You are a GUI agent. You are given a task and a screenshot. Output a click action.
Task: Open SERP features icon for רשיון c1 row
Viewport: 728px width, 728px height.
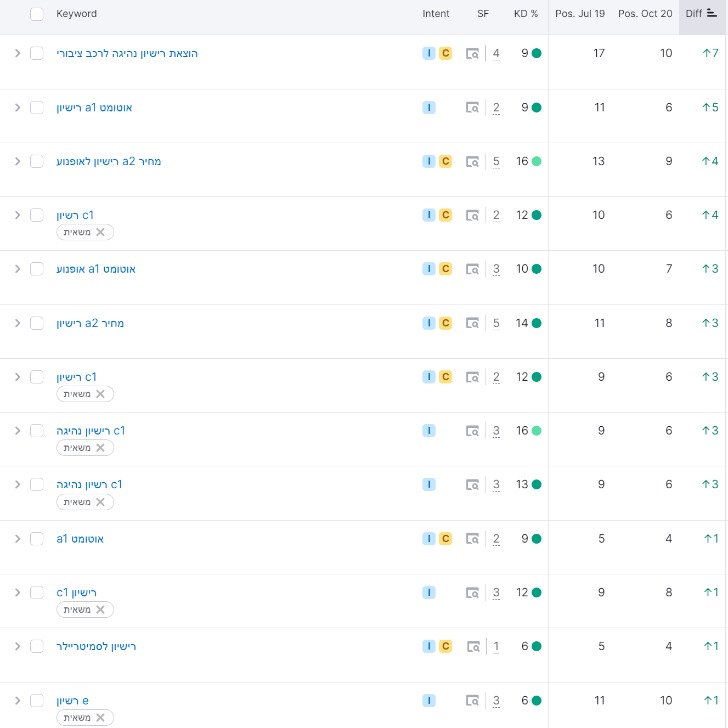[472, 215]
